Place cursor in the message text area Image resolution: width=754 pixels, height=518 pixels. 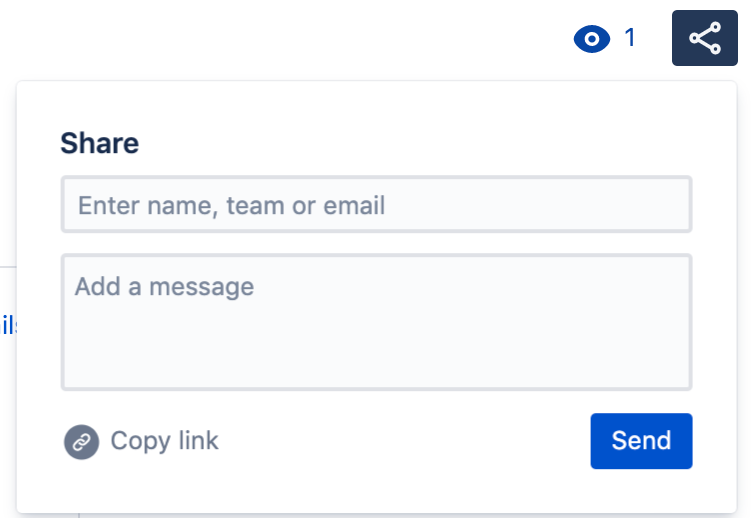point(376,321)
